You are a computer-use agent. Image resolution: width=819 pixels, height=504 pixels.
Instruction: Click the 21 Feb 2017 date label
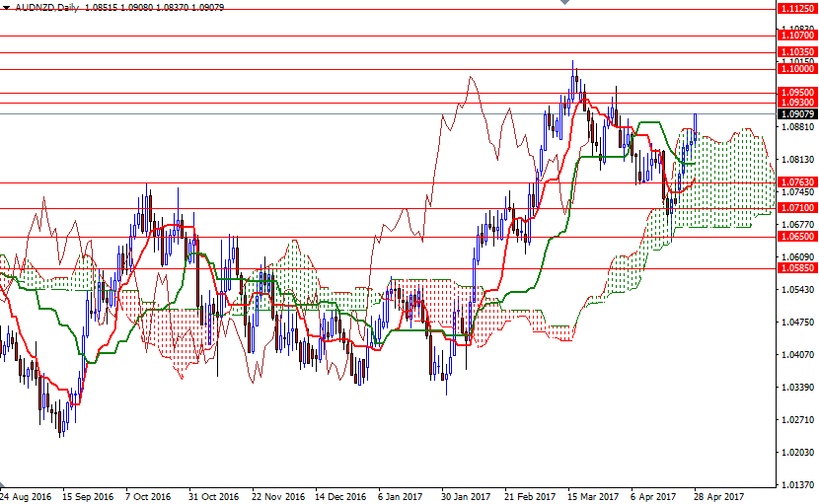tap(530, 496)
